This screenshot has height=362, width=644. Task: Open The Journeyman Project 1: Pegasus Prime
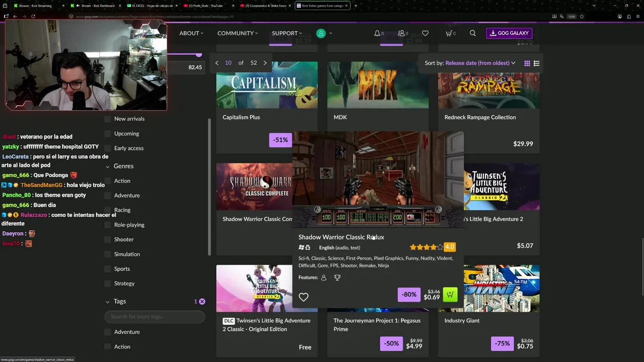click(377, 325)
